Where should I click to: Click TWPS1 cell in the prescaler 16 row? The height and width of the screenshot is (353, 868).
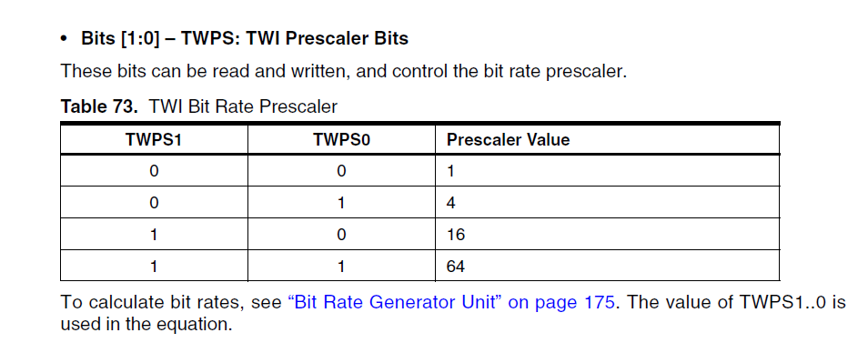[154, 234]
